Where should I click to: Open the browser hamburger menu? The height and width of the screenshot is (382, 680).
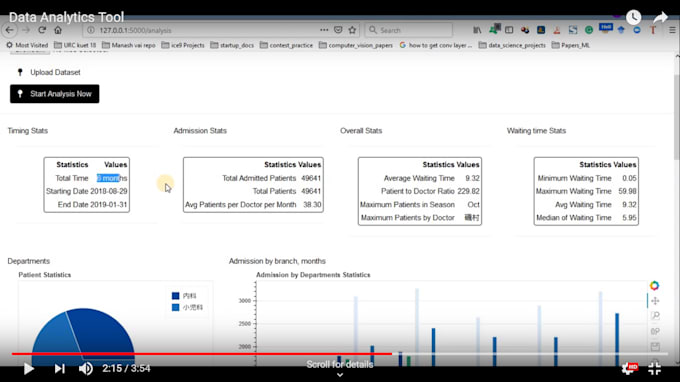[x=672, y=30]
